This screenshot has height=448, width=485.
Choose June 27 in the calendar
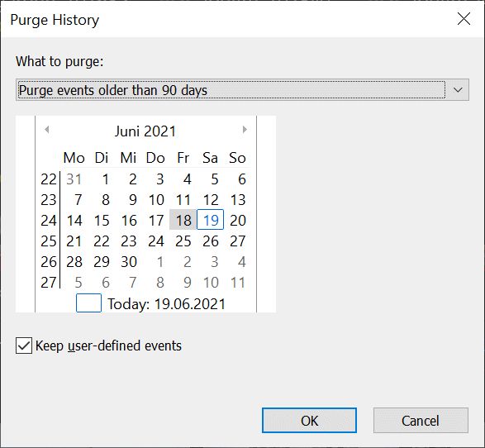tap(238, 241)
